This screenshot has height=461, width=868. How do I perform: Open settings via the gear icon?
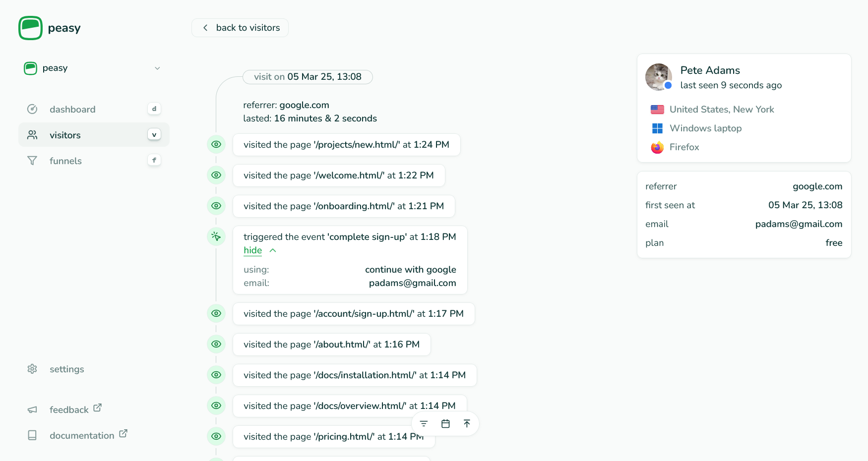pos(32,369)
